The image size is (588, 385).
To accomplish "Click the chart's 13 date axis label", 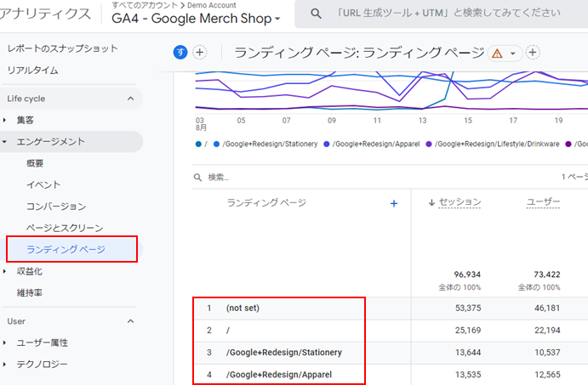I will (x=423, y=121).
